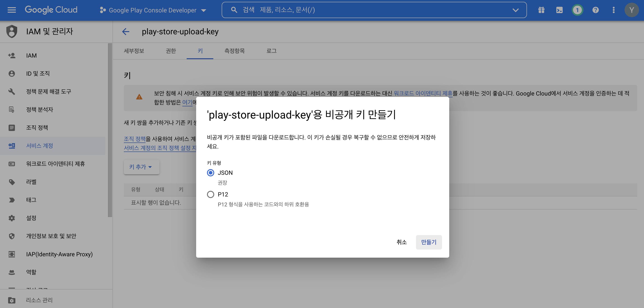Click the 리소스 관리 folder-gear icon
Screen dimensions: 644x308
[x=12, y=300]
